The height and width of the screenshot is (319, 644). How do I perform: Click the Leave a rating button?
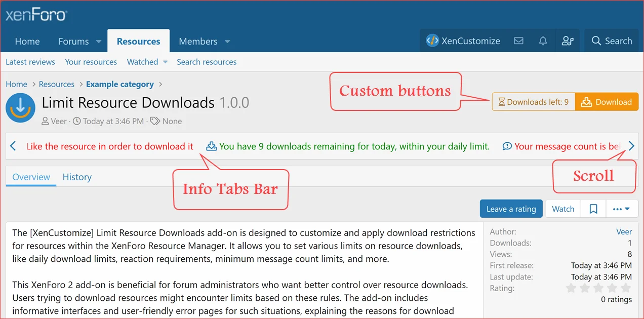pyautogui.click(x=511, y=209)
